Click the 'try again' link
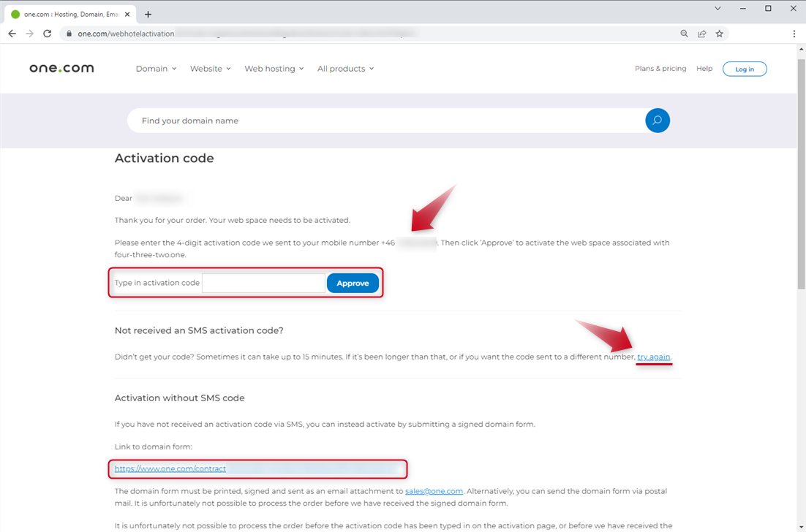806x532 pixels. [653, 357]
